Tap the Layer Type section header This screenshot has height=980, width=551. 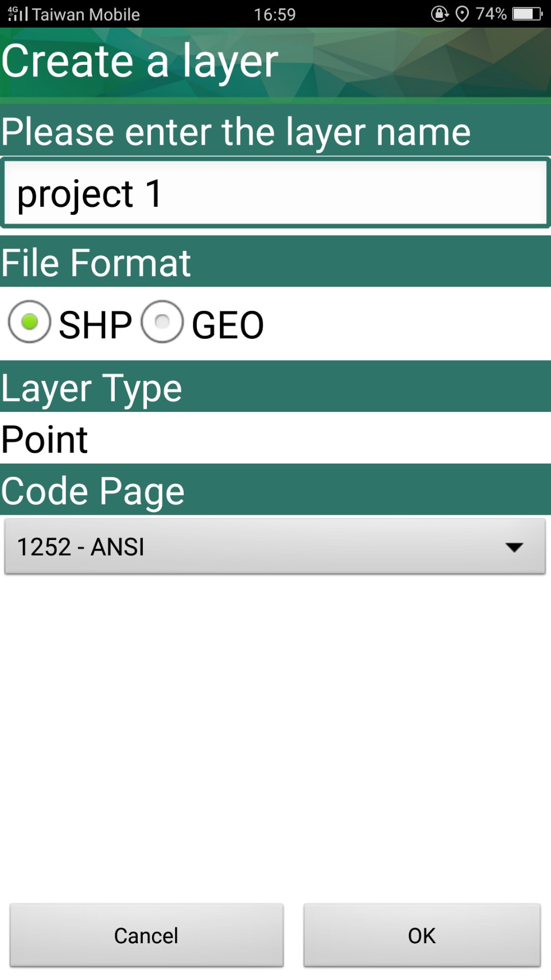(92, 388)
